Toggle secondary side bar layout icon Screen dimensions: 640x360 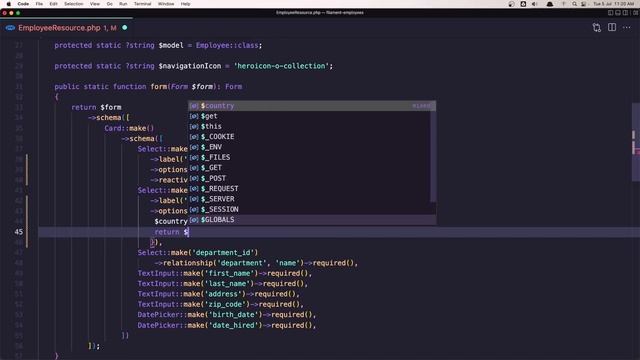[x=625, y=13]
